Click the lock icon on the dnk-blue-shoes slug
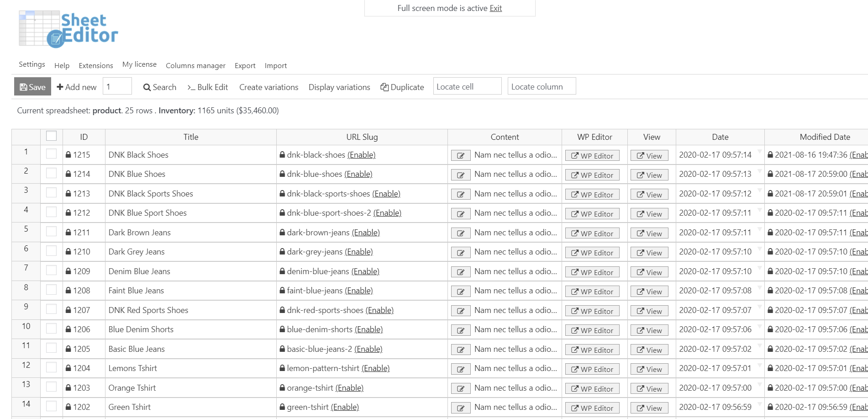 [x=282, y=174]
